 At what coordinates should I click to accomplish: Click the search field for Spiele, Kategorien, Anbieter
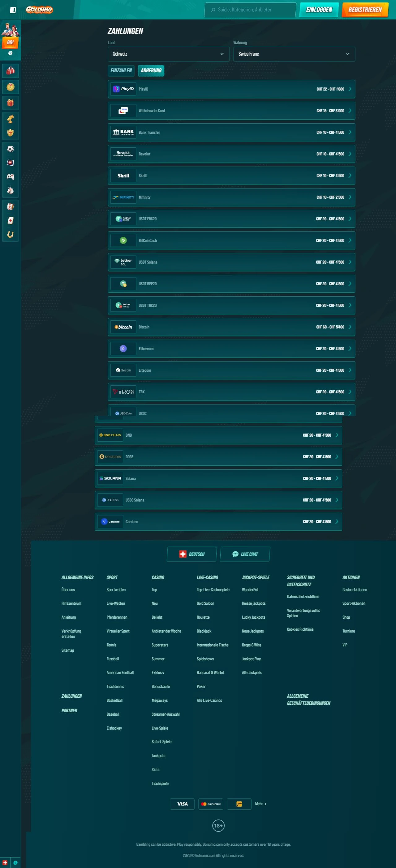tap(250, 10)
